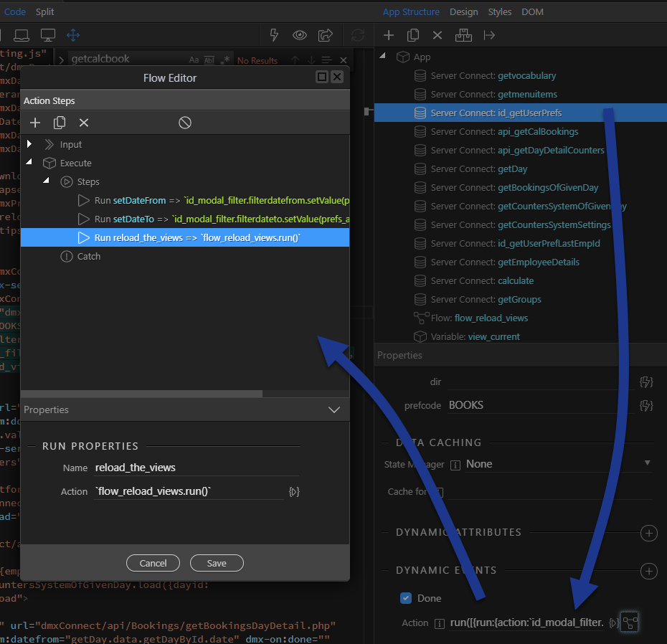Open the flow editor icon beside Action
The width and height of the screenshot is (667, 644).
point(630,622)
